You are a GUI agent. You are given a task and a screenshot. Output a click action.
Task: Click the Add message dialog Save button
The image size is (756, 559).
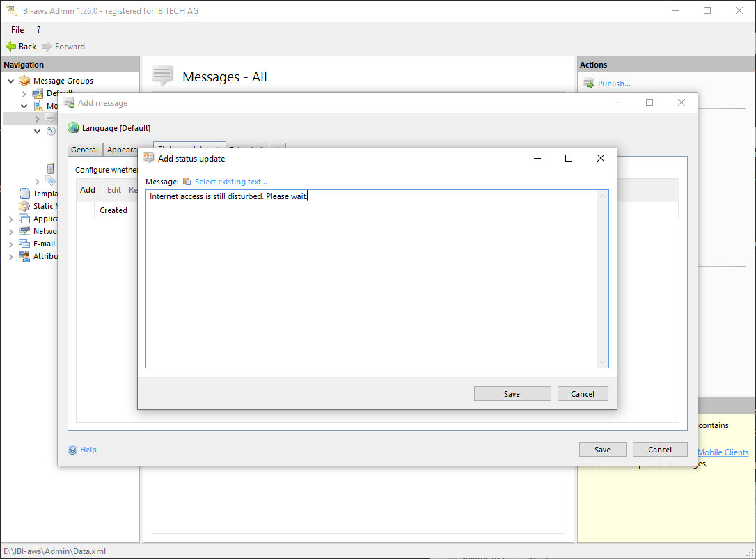click(x=602, y=450)
